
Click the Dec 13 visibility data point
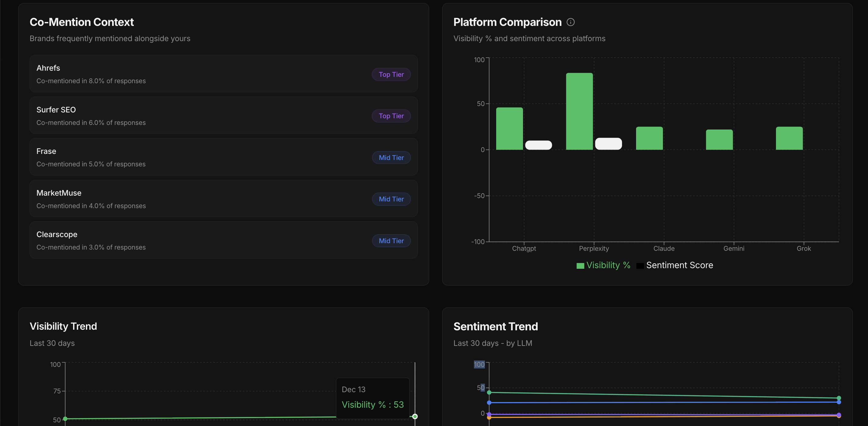[415, 417]
